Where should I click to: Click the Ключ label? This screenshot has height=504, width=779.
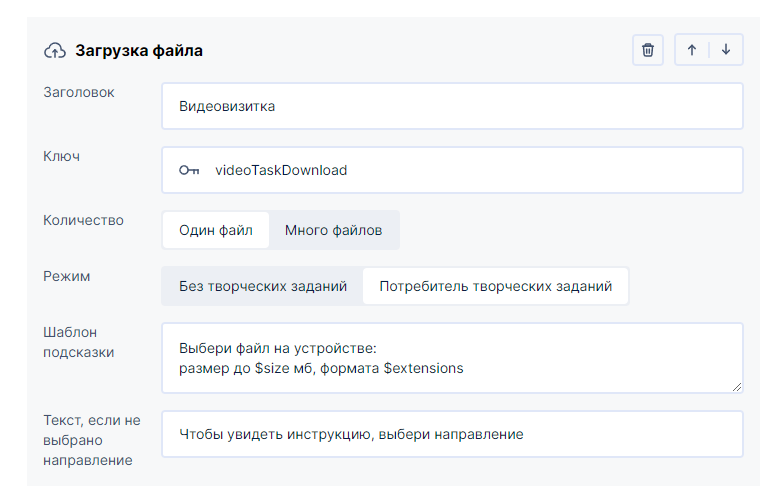point(62,156)
